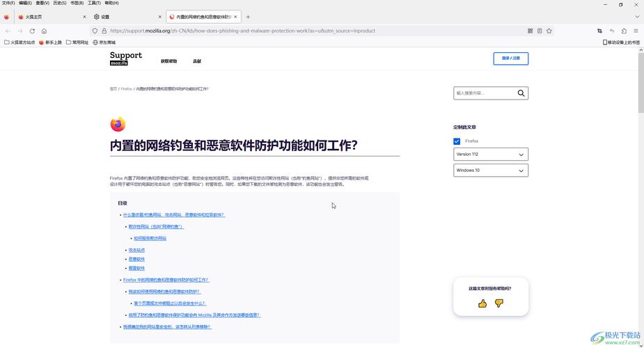Open 欺诈性网站 contents link
The width and height of the screenshot is (644, 348).
(156, 226)
